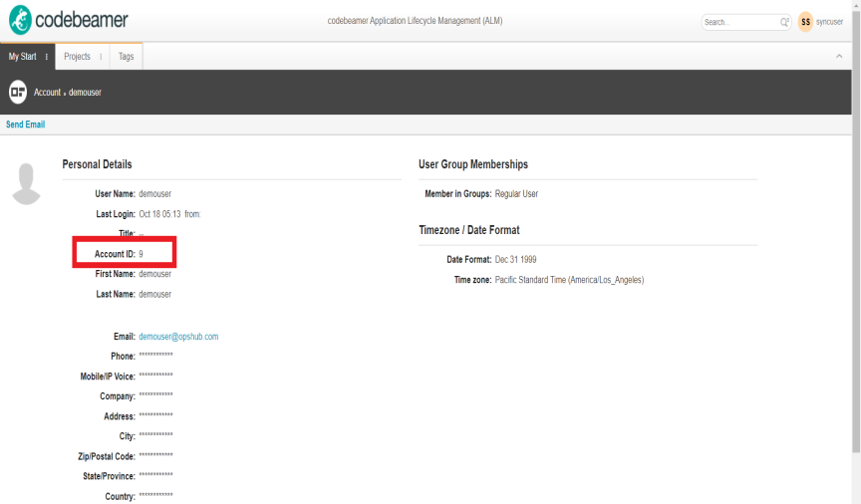The width and height of the screenshot is (861, 504).
Task: Open the demouser@opshub.com email link
Action: [x=178, y=337]
